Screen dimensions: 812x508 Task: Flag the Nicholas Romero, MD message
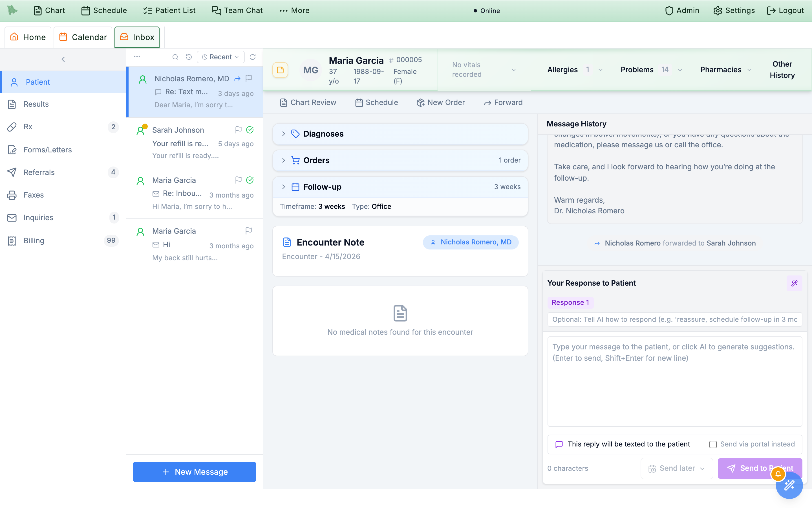pos(249,78)
